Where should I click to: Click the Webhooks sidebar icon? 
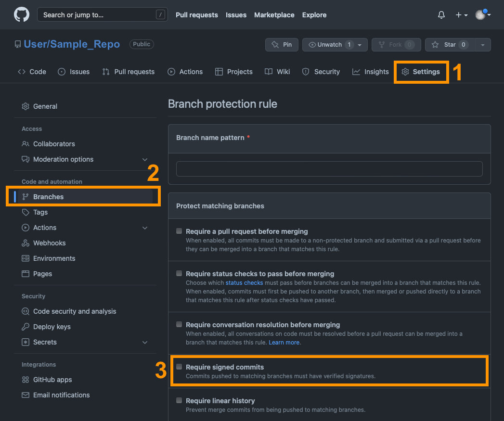pos(26,243)
